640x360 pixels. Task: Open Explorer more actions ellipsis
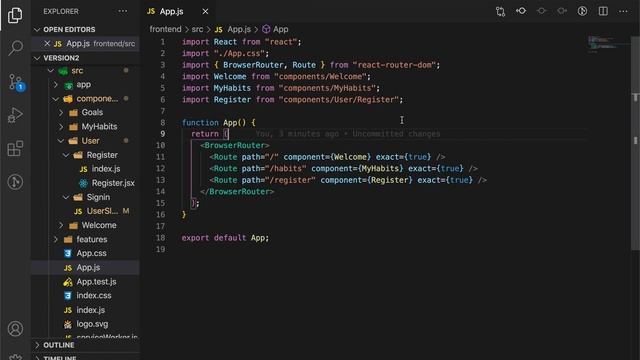[x=122, y=11]
